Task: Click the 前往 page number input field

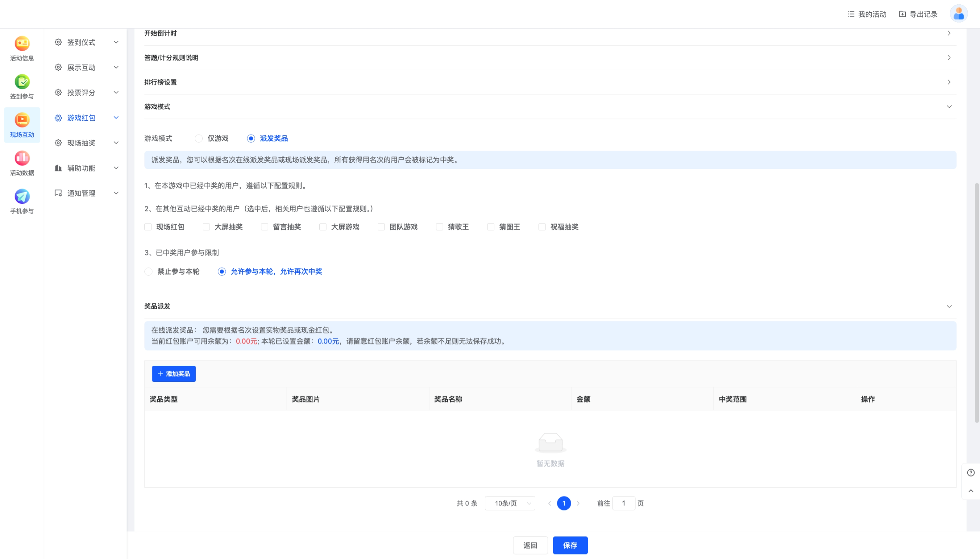Action: pos(623,503)
